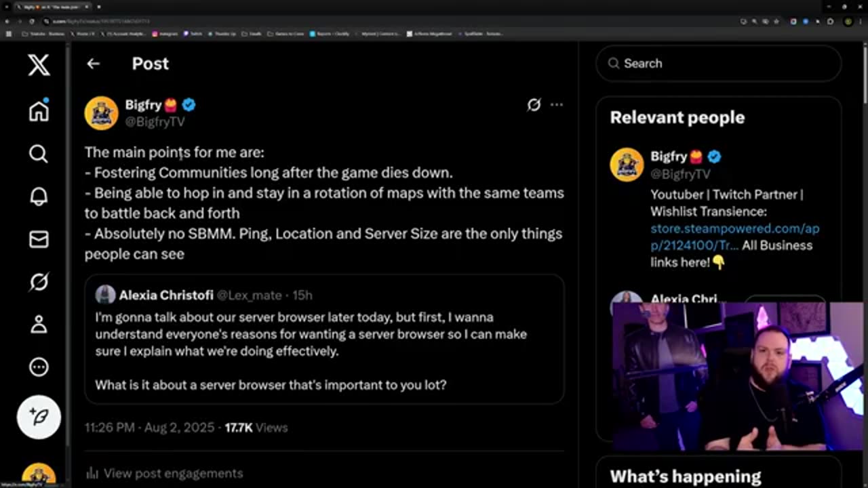Open the Instagram bookmark

coord(165,33)
